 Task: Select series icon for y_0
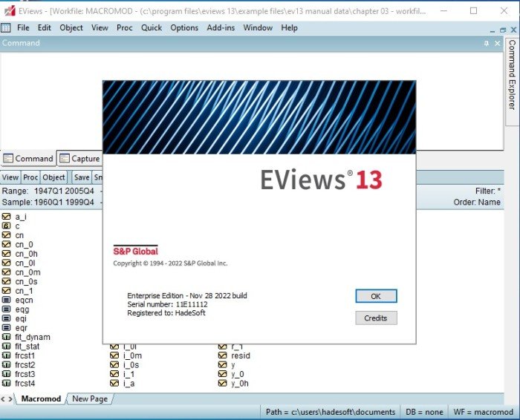223,374
